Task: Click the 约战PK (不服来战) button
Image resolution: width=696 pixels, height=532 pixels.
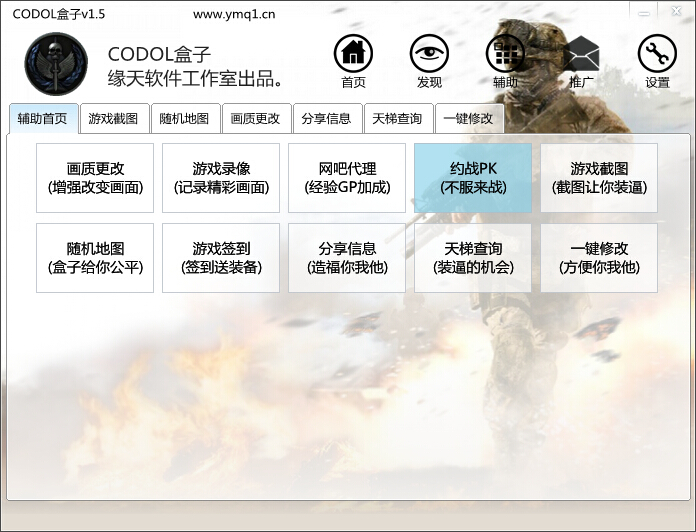Action: pos(473,178)
